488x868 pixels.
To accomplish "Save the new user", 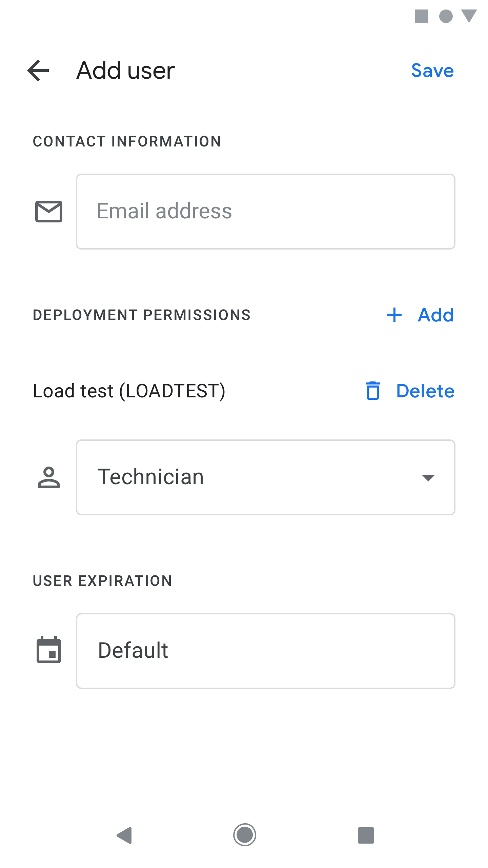I will coord(432,71).
